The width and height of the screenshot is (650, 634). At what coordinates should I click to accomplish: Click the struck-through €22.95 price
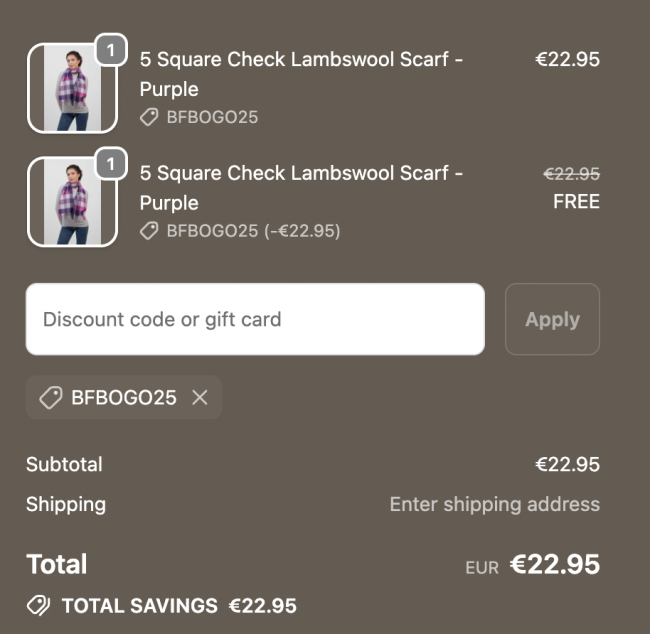tap(571, 173)
